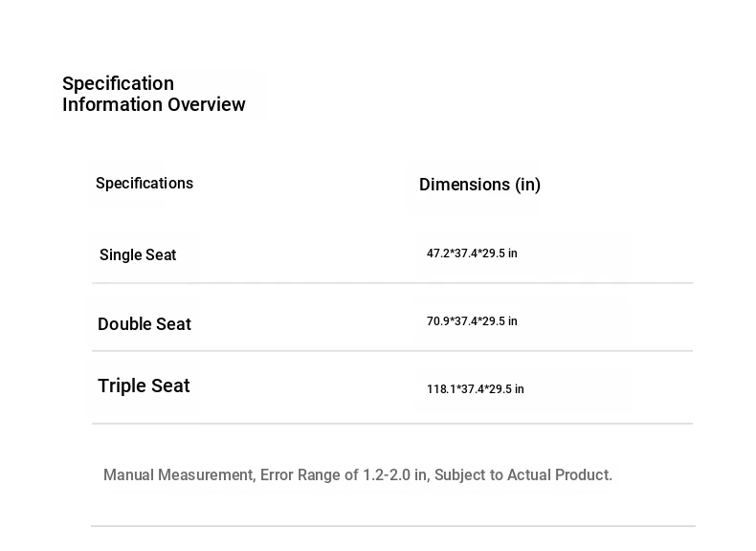Select the "Single Seat" row label
756x551 pixels.
click(138, 255)
